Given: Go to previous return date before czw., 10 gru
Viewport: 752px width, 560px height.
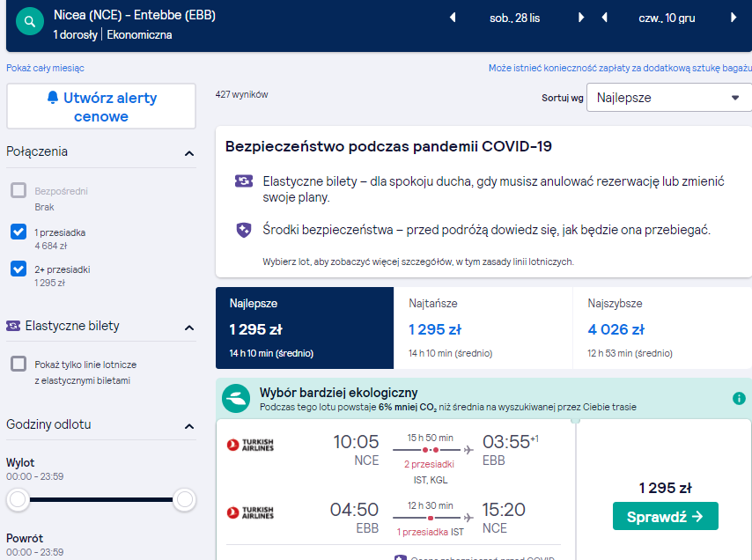Looking at the screenshot, I should tap(604, 18).
